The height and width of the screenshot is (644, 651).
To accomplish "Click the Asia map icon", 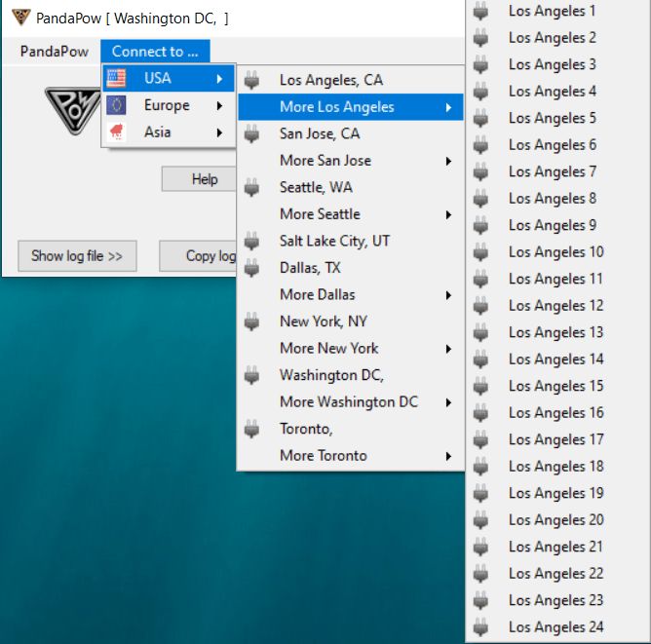I will pos(116,132).
